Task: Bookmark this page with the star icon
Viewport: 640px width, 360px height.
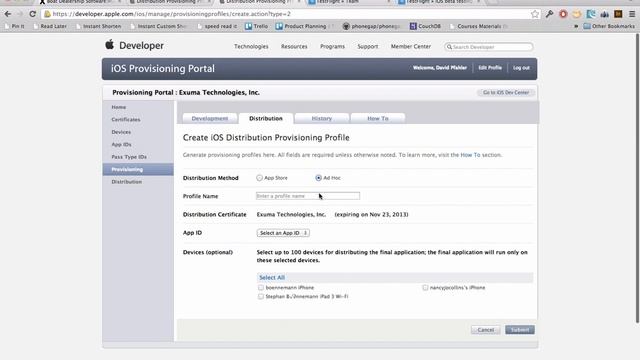Action: click(535, 14)
